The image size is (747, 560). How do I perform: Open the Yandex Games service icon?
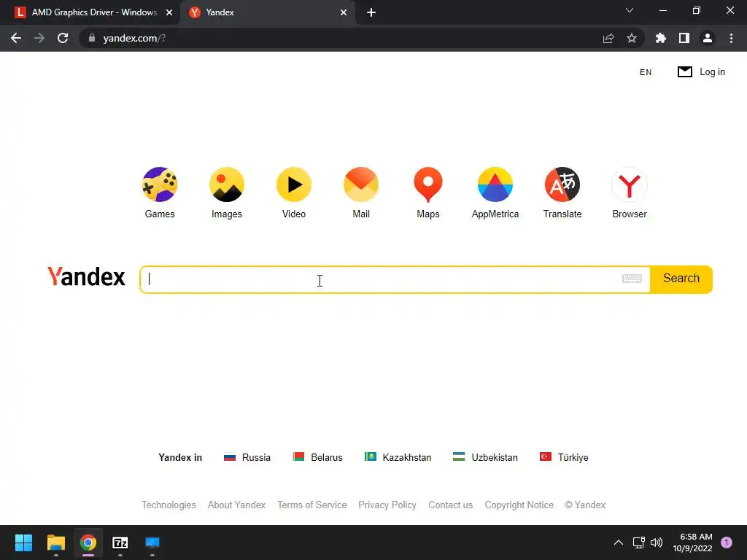tap(160, 184)
